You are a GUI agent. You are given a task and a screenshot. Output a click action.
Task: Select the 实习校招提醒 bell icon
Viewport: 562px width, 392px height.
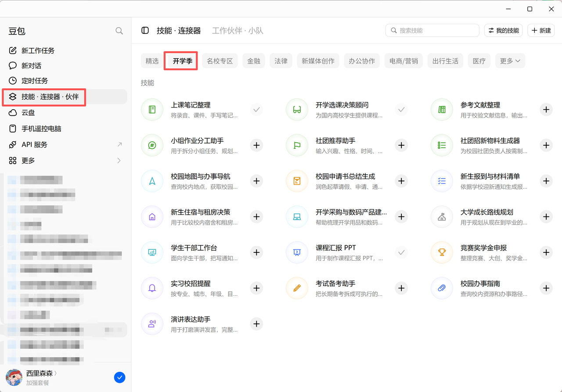(x=152, y=288)
